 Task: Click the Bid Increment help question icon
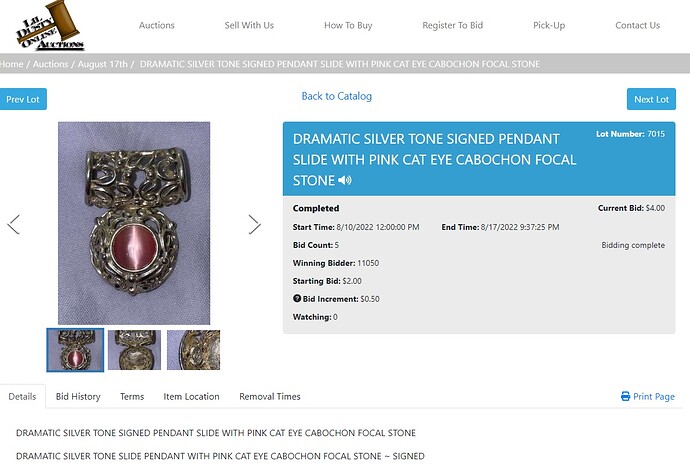[297, 298]
